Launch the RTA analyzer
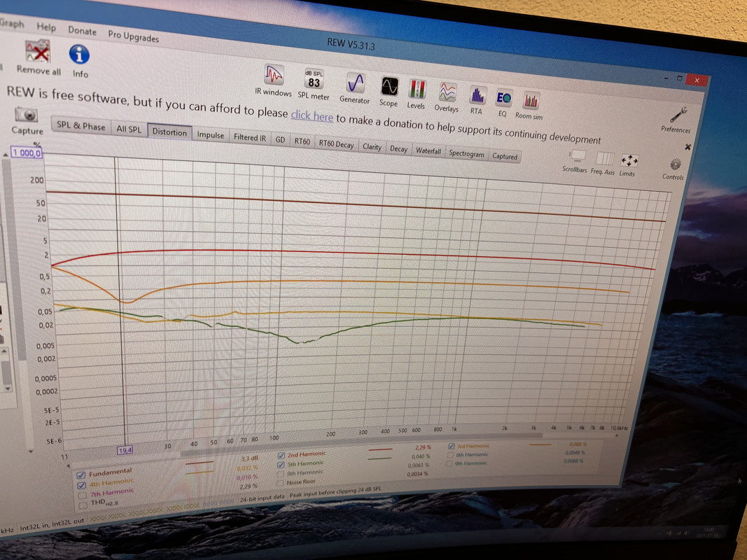 tap(477, 96)
